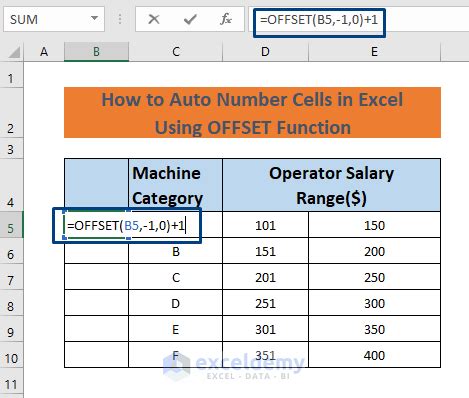The height and width of the screenshot is (398, 469).
Task: Select column D header
Action: click(x=265, y=52)
